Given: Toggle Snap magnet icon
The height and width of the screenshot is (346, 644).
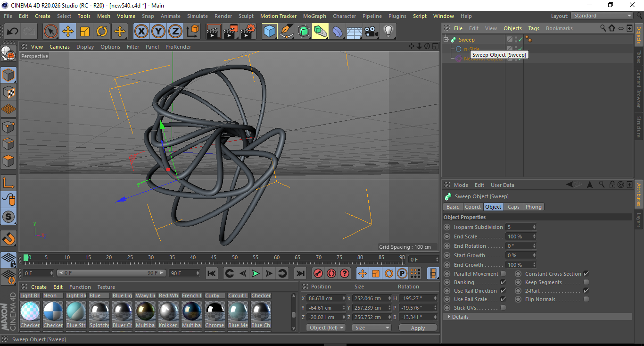Looking at the screenshot, I should (8, 239).
